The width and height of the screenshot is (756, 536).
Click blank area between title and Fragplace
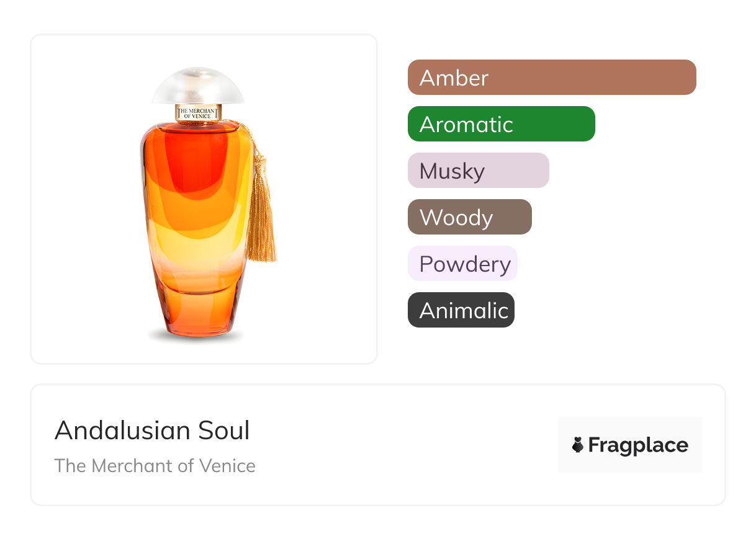pos(403,445)
